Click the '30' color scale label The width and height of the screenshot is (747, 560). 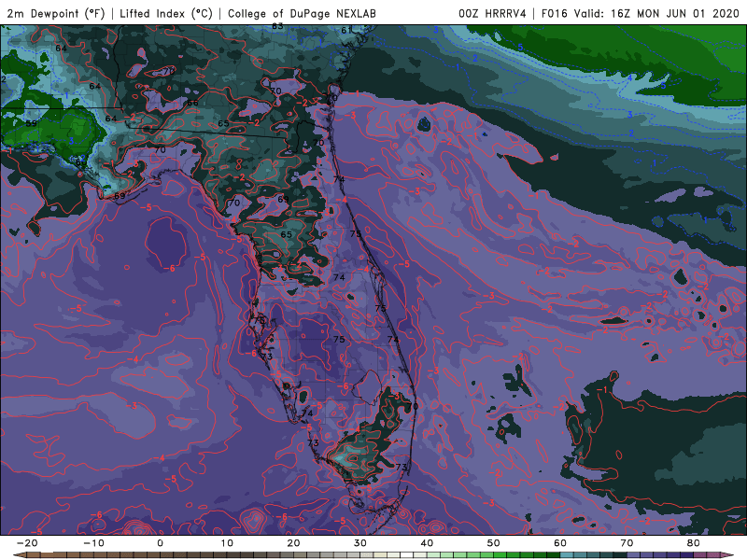tap(360, 543)
